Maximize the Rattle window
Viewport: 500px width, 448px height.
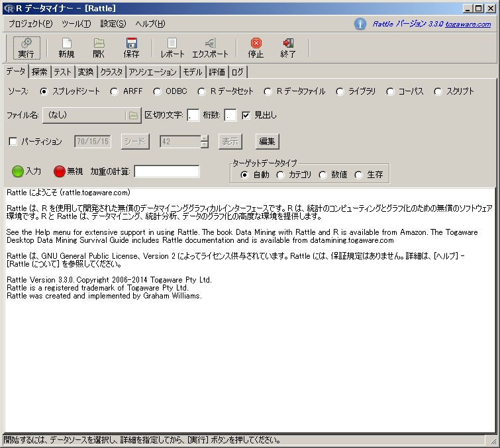[479, 9]
